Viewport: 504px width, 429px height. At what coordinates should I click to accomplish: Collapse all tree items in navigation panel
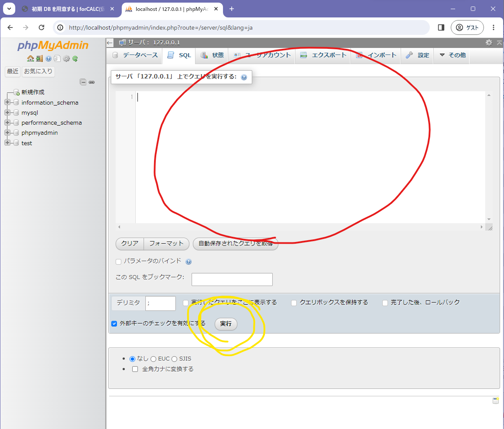(x=83, y=82)
